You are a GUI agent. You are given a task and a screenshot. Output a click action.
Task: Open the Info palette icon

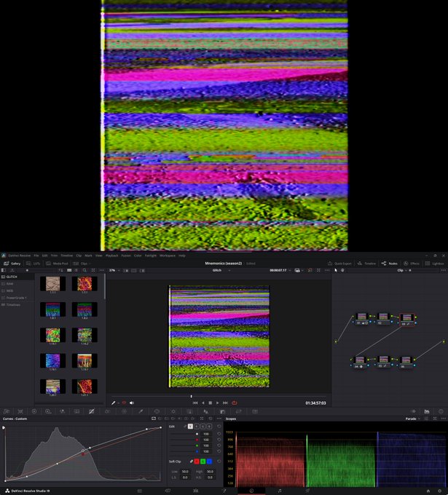tap(441, 411)
